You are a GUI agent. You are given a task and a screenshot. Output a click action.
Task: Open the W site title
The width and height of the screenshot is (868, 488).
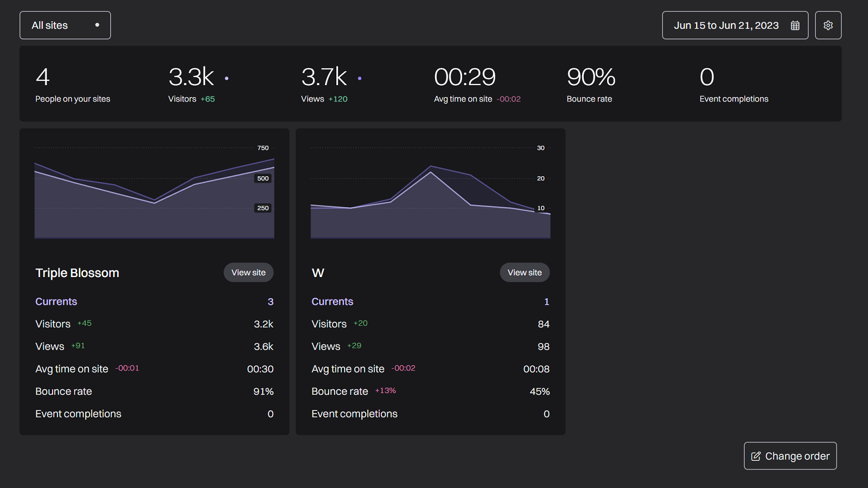click(x=318, y=273)
